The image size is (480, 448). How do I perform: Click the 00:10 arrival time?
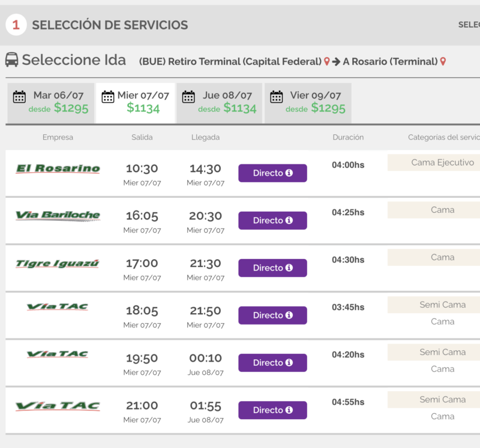[205, 358]
